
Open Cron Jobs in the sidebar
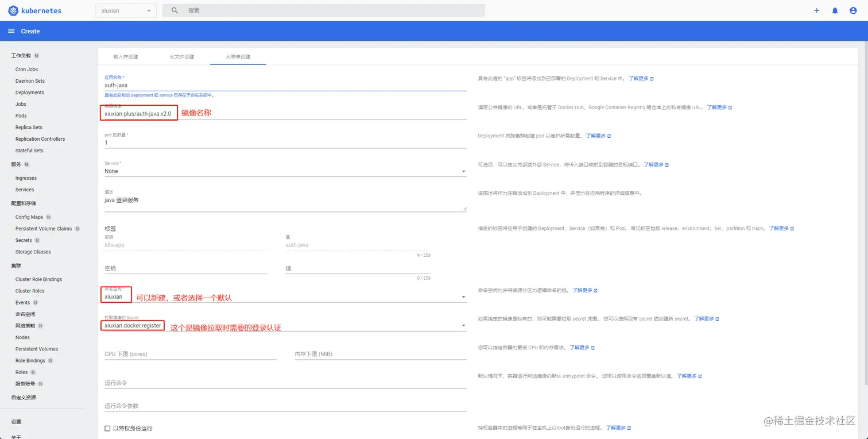26,70
